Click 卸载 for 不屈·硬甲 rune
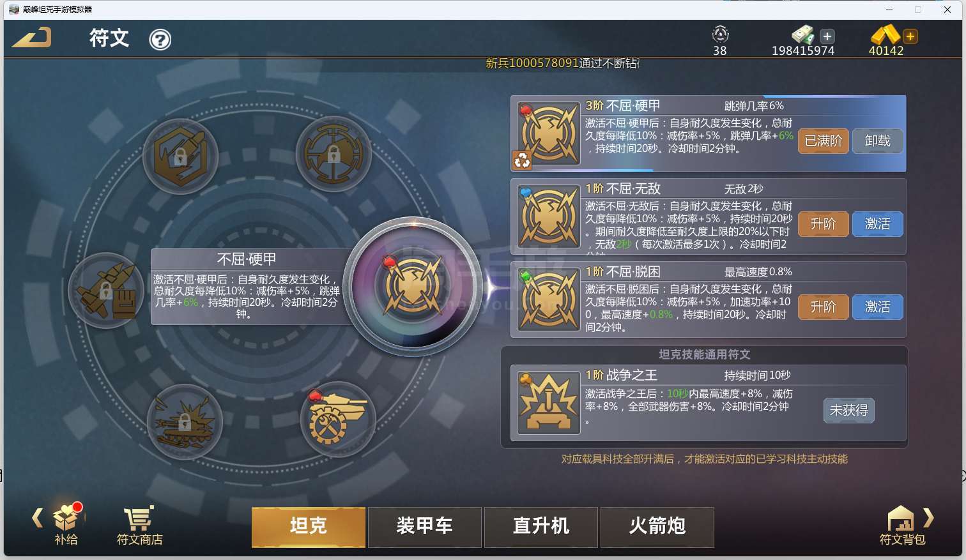Screen dimensions: 966x560 coord(878,141)
